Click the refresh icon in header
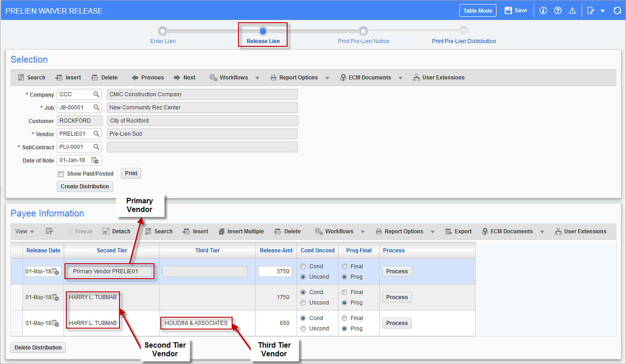This screenshot has height=364, width=626. [x=617, y=10]
